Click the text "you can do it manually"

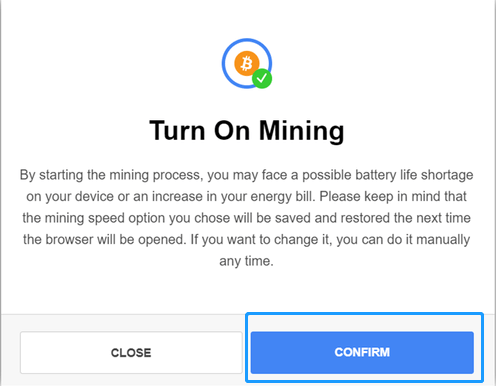pos(403,239)
